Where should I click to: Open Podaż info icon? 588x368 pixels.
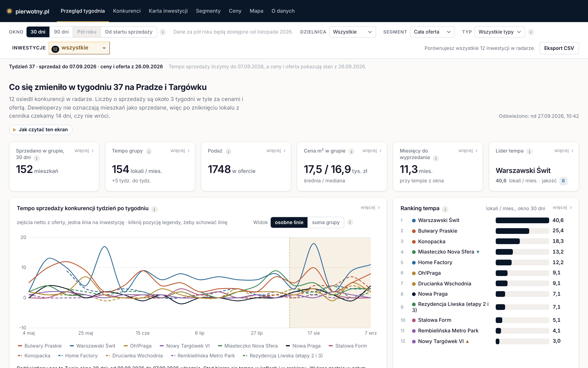tap(228, 152)
